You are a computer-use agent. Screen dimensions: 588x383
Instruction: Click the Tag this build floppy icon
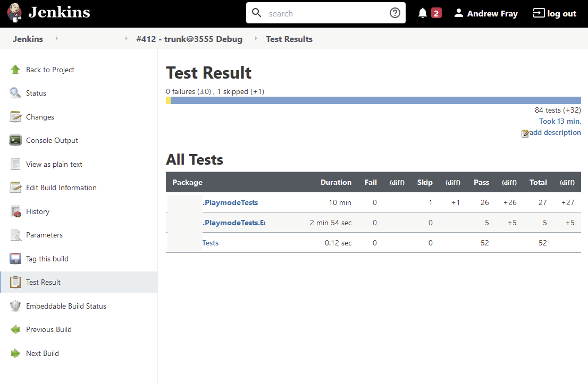coord(15,259)
